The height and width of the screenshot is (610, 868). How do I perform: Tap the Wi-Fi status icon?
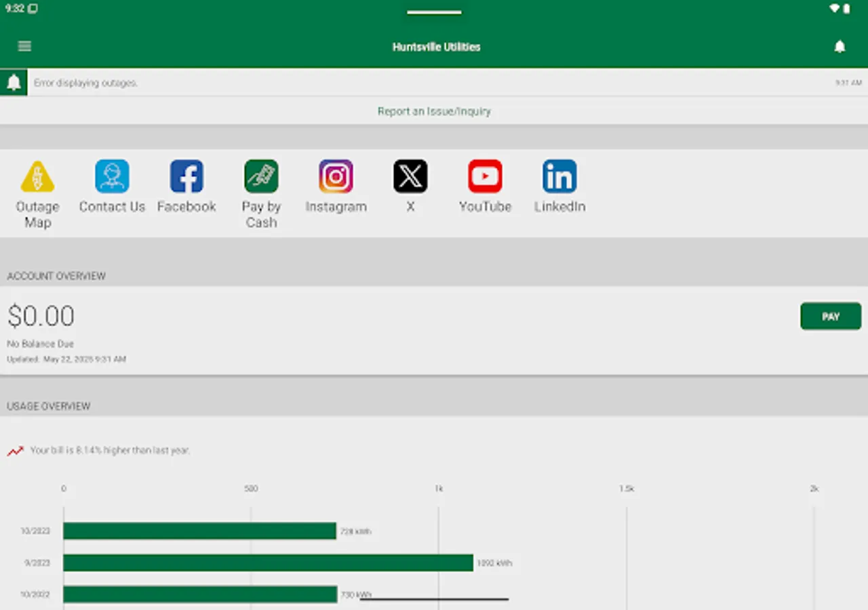coord(833,8)
